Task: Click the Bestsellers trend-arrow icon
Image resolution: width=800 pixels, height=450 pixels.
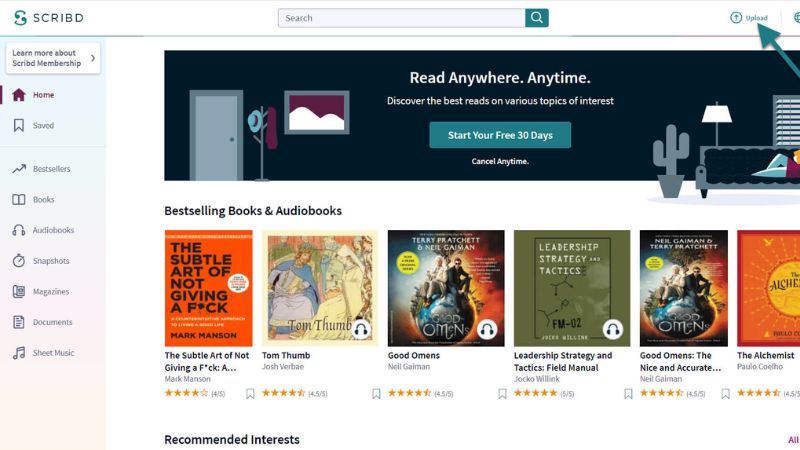Action: pyautogui.click(x=19, y=169)
